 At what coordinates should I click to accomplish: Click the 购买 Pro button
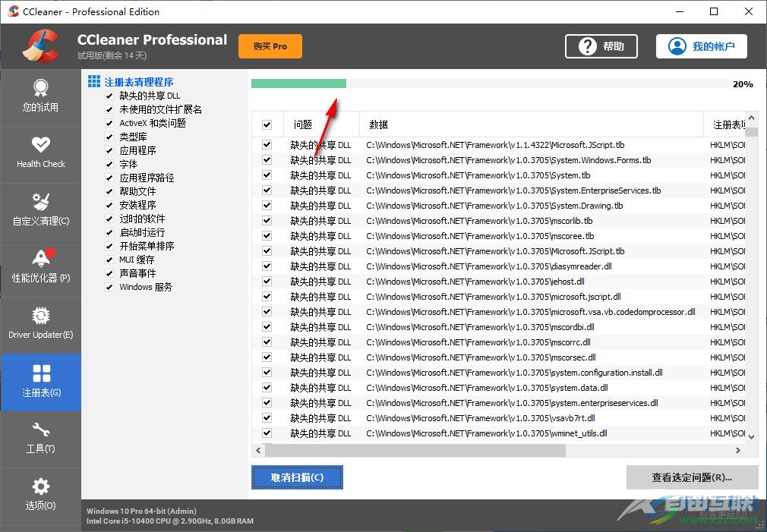(x=270, y=46)
